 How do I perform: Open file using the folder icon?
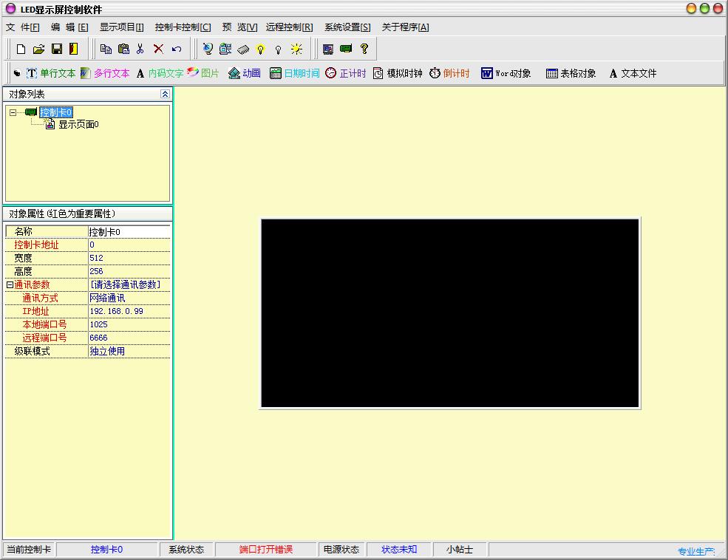(39, 49)
